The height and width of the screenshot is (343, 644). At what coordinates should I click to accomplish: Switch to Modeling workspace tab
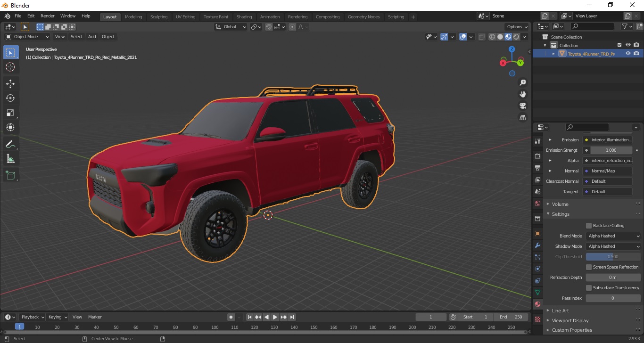click(133, 17)
